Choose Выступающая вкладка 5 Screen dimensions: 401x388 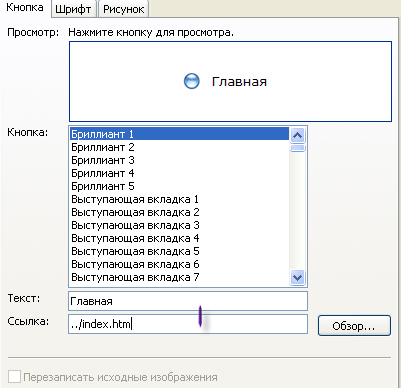(x=180, y=251)
